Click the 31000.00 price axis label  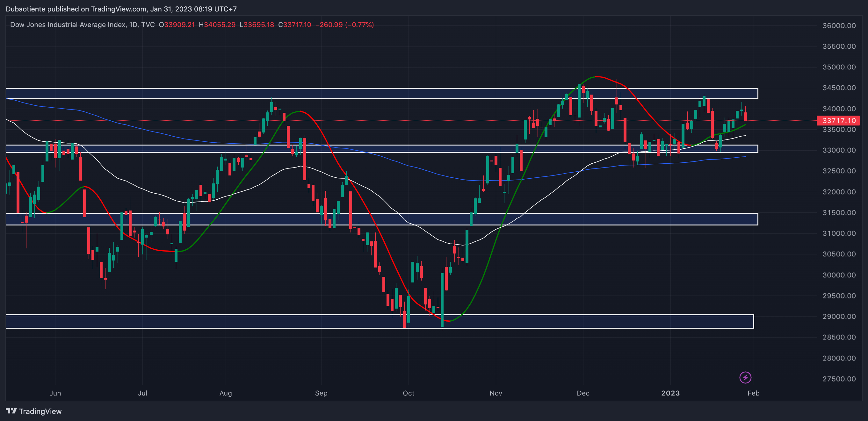[x=839, y=233]
